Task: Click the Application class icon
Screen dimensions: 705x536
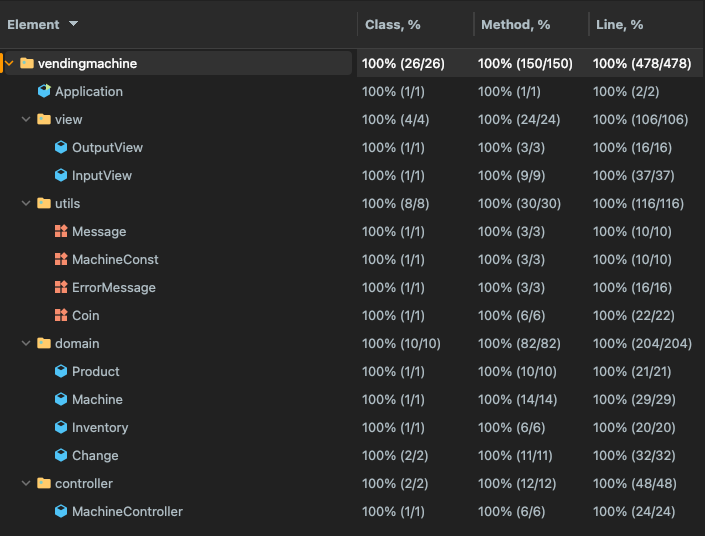Action: [44, 91]
